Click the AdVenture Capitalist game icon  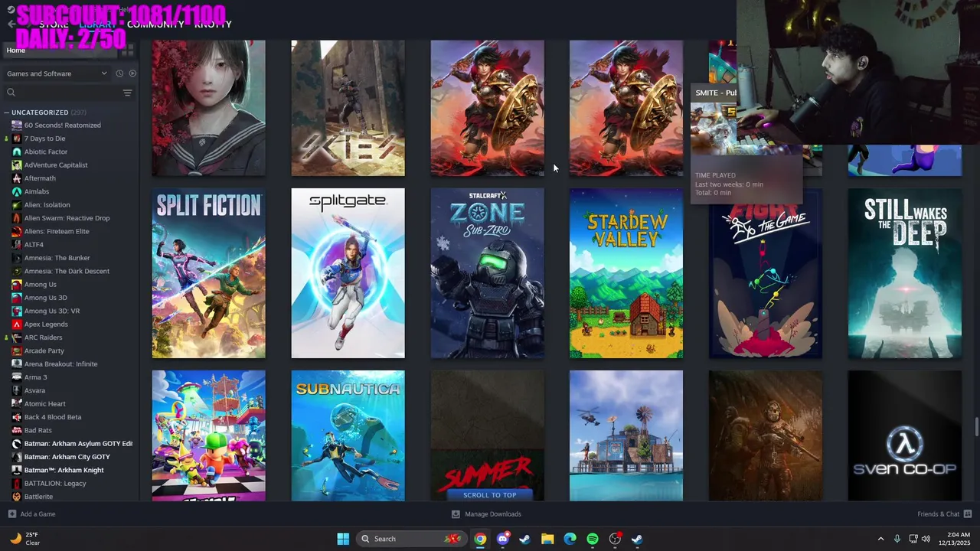[x=17, y=165]
